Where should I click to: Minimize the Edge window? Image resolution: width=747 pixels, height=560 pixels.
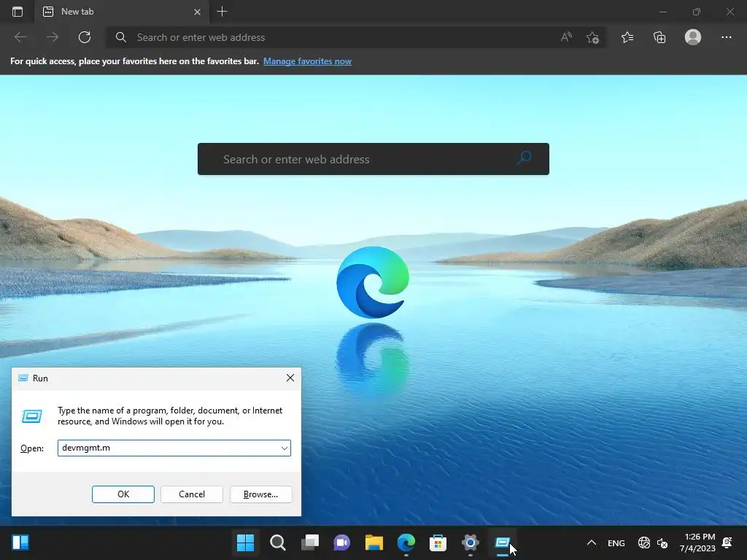click(x=662, y=12)
